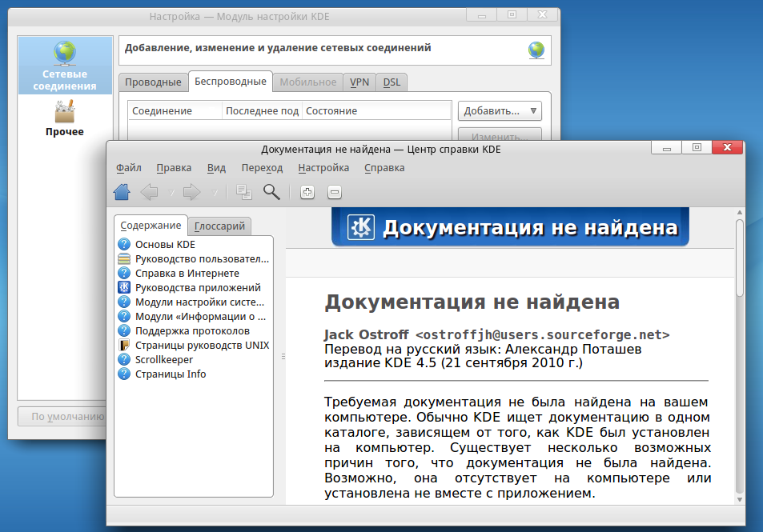The height and width of the screenshot is (532, 763).
Task: Switch to the VPN tab
Action: [359, 82]
